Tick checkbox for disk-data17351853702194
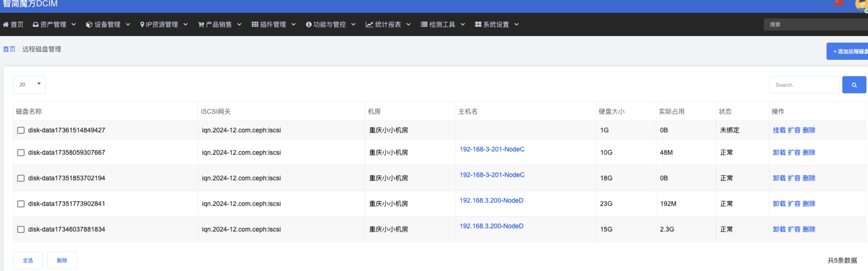868x271 pixels. [x=21, y=178]
